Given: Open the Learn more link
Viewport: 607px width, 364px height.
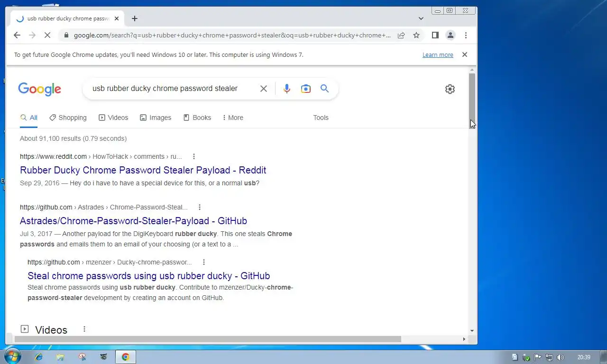Looking at the screenshot, I should tap(438, 55).
